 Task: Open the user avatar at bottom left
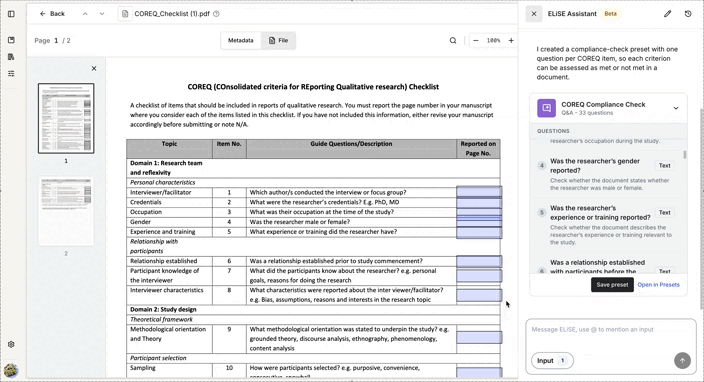[11, 370]
